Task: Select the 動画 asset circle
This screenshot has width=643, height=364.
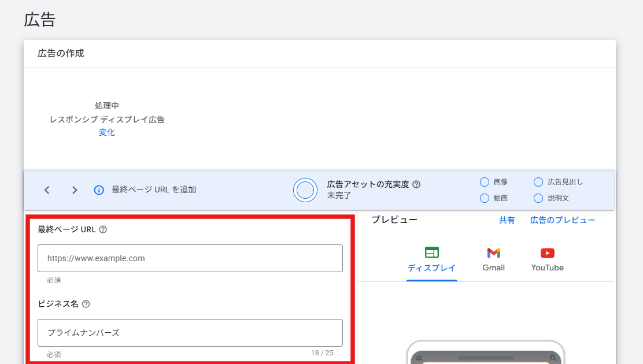Action: (x=485, y=198)
